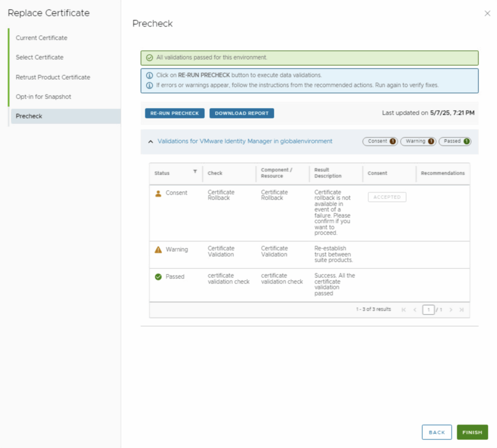The width and height of the screenshot is (497, 448).
Task: Click the Passed count badge
Action: pyautogui.click(x=455, y=142)
